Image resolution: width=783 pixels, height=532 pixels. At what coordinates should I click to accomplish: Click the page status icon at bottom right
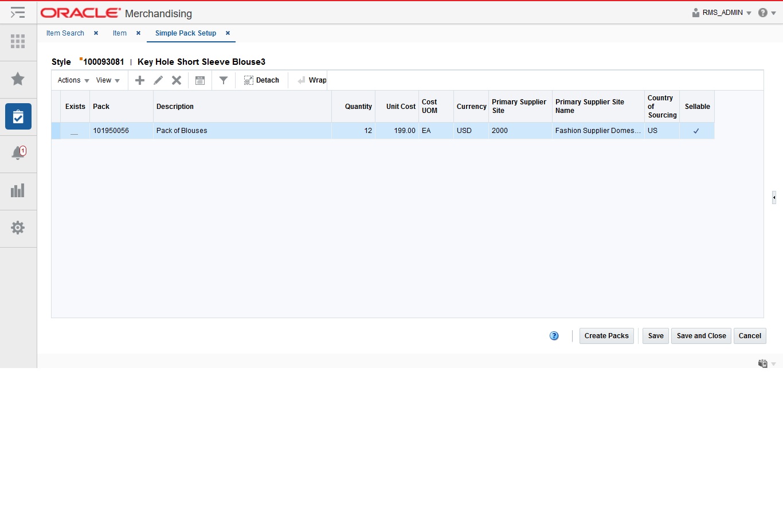763,363
